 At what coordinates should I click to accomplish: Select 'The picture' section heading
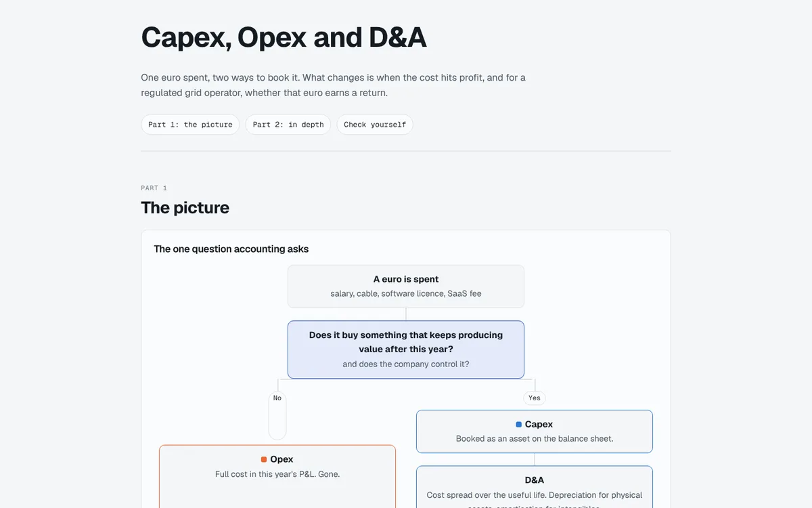pyautogui.click(x=185, y=207)
